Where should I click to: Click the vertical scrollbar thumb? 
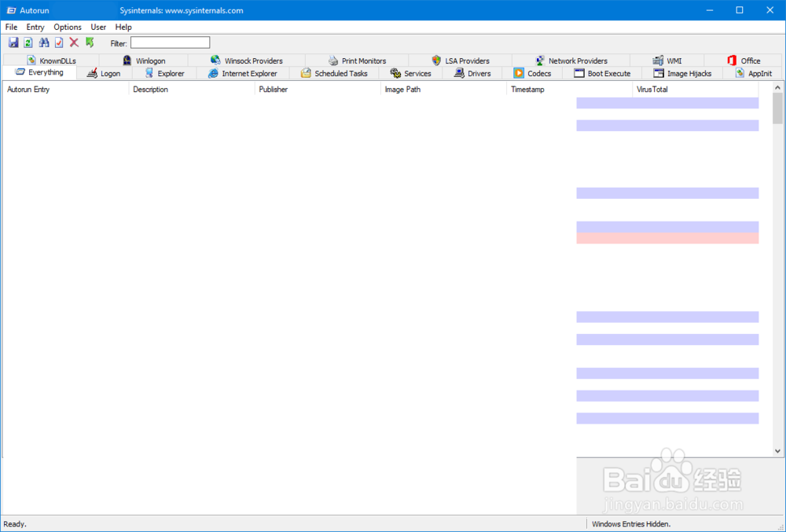pyautogui.click(x=777, y=108)
